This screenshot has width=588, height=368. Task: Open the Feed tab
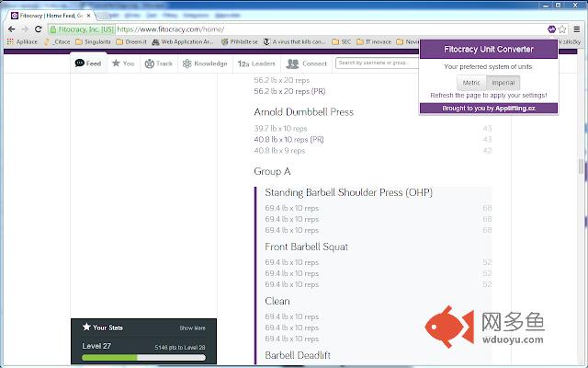pos(88,63)
